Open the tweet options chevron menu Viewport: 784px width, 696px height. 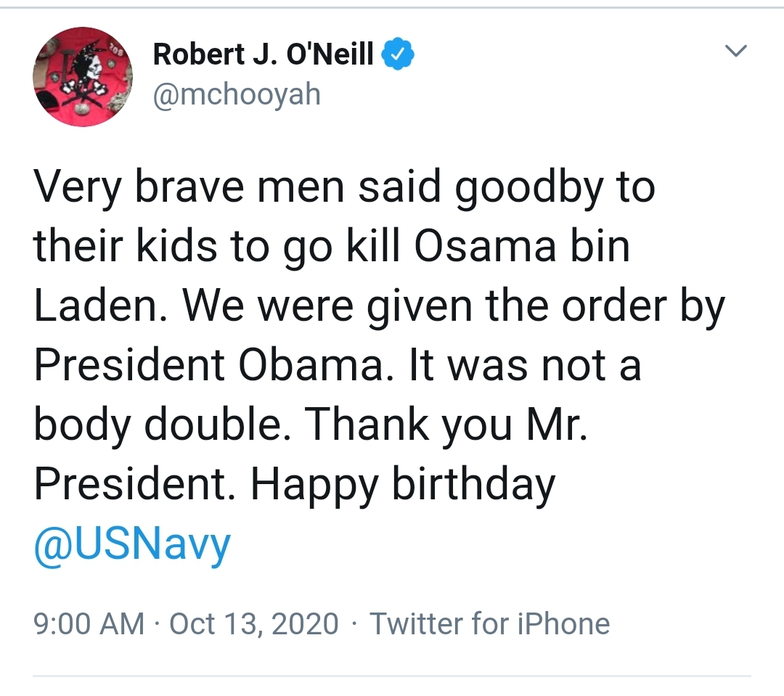tap(735, 51)
